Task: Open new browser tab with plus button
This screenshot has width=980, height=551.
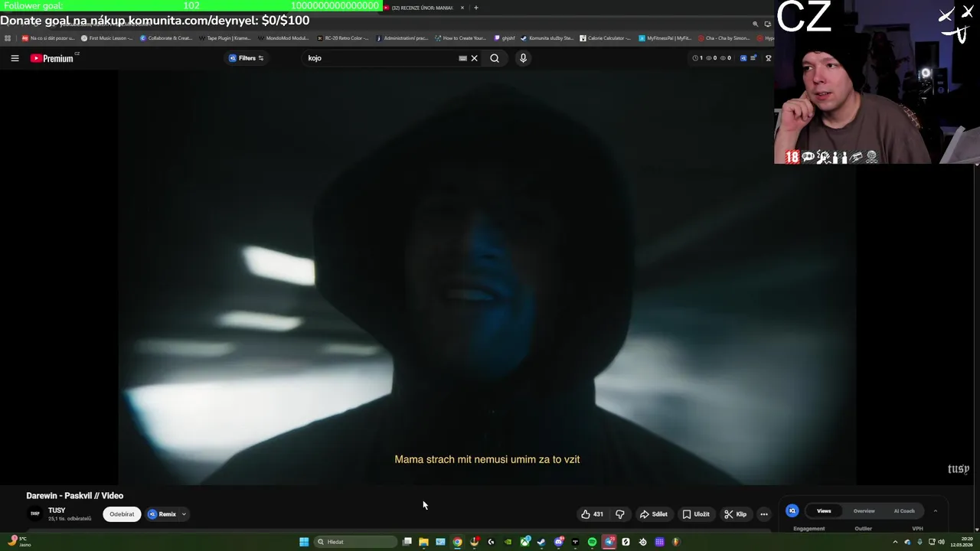Action: 476,8
